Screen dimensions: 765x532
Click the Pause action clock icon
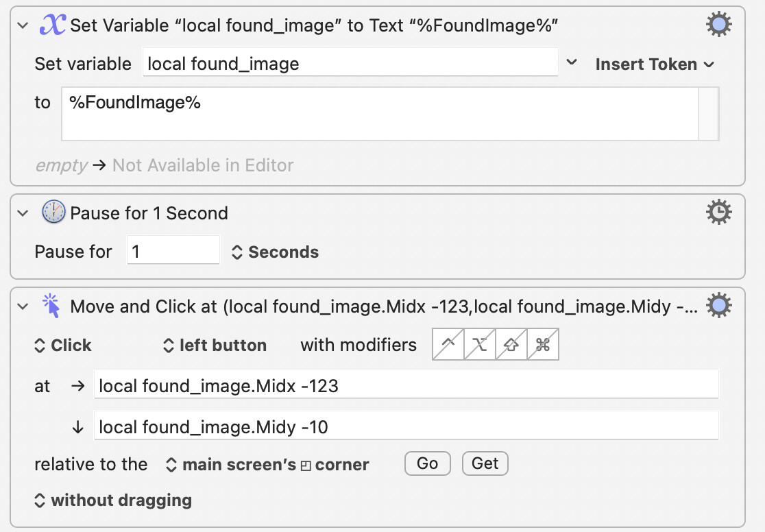[53, 212]
